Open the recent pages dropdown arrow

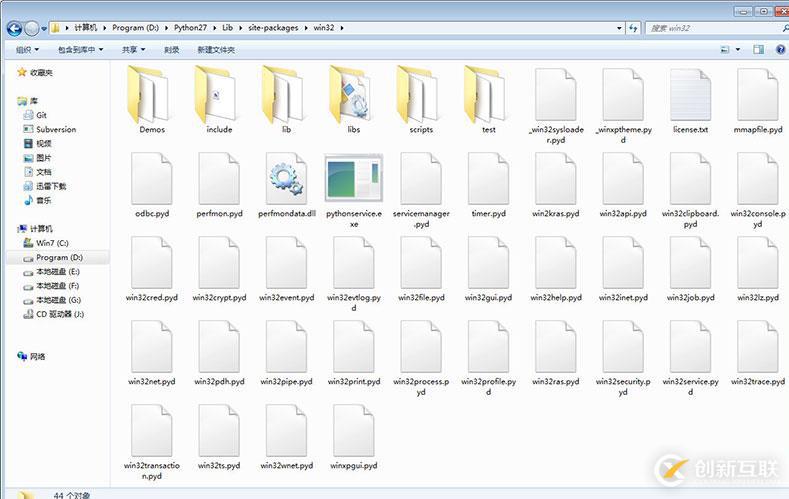(x=44, y=29)
